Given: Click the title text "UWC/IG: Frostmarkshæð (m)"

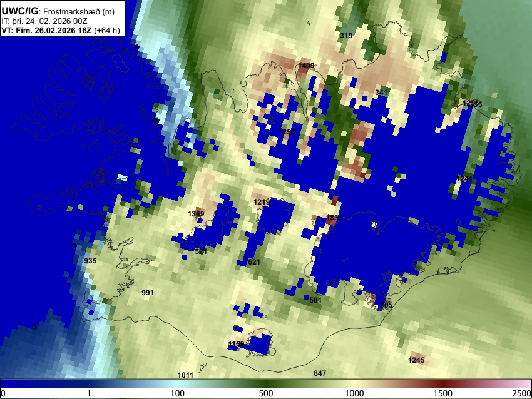Looking at the screenshot, I should (58, 11).
